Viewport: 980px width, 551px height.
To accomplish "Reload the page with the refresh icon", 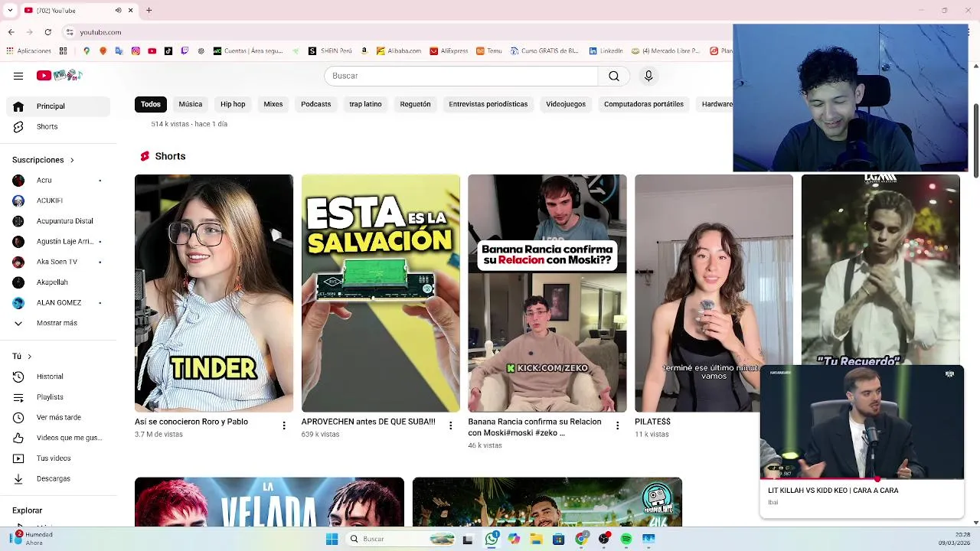I will click(47, 32).
